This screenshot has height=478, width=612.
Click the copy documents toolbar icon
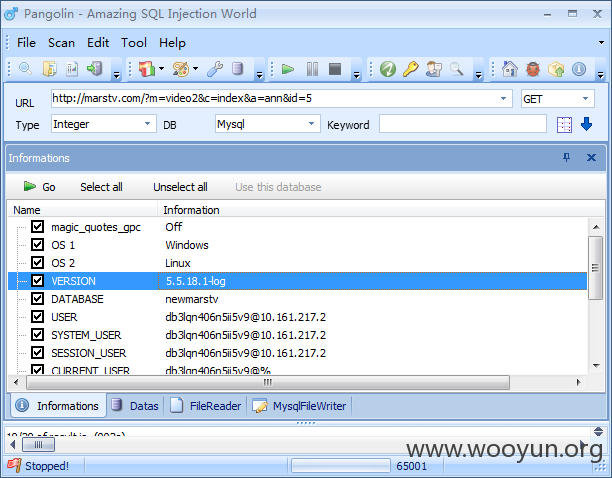point(50,69)
